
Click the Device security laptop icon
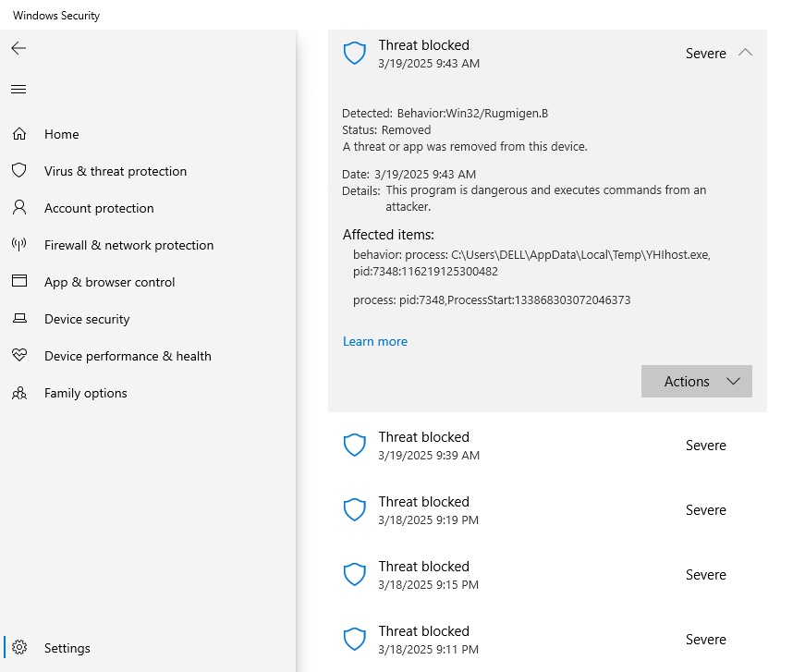coord(18,319)
